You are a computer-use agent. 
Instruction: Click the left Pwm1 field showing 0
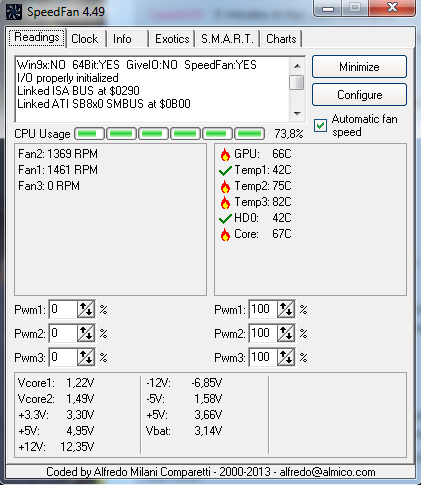click(x=63, y=310)
